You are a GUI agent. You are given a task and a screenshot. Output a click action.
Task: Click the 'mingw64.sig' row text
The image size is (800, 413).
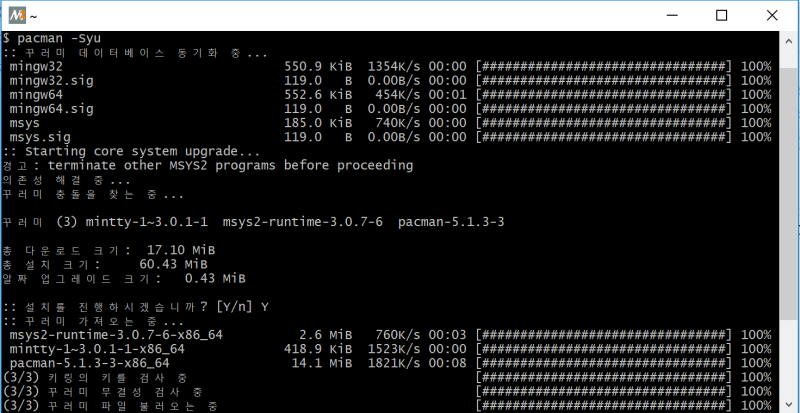52,109
